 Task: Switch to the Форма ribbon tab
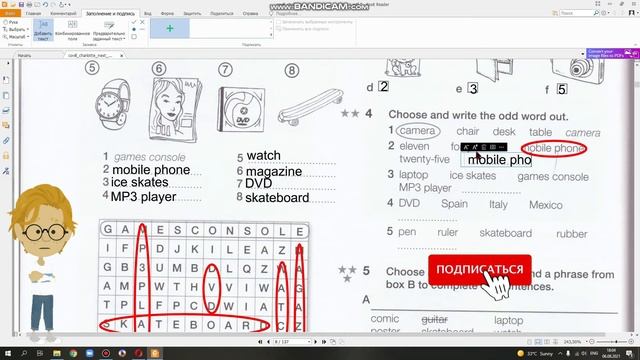[x=167, y=13]
